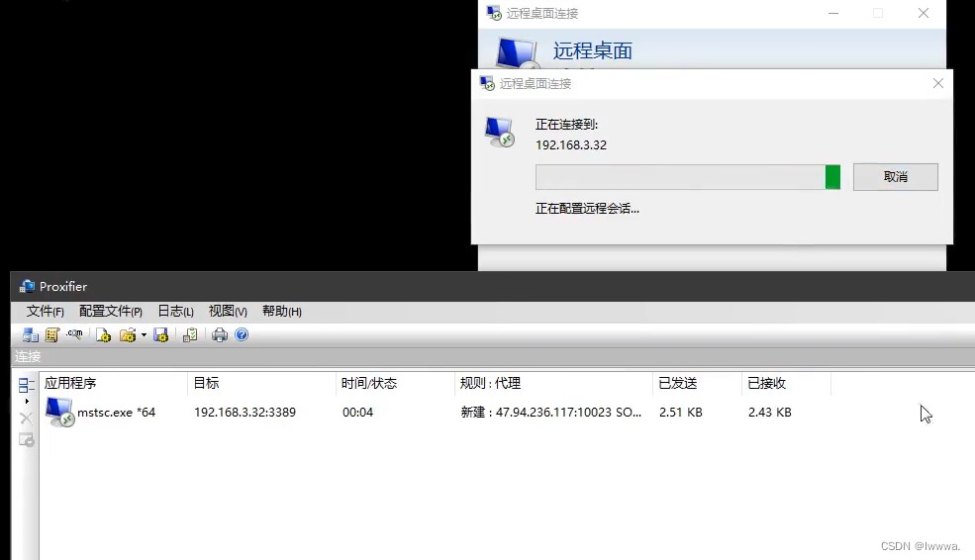Click the 连接 panel header

click(x=493, y=357)
